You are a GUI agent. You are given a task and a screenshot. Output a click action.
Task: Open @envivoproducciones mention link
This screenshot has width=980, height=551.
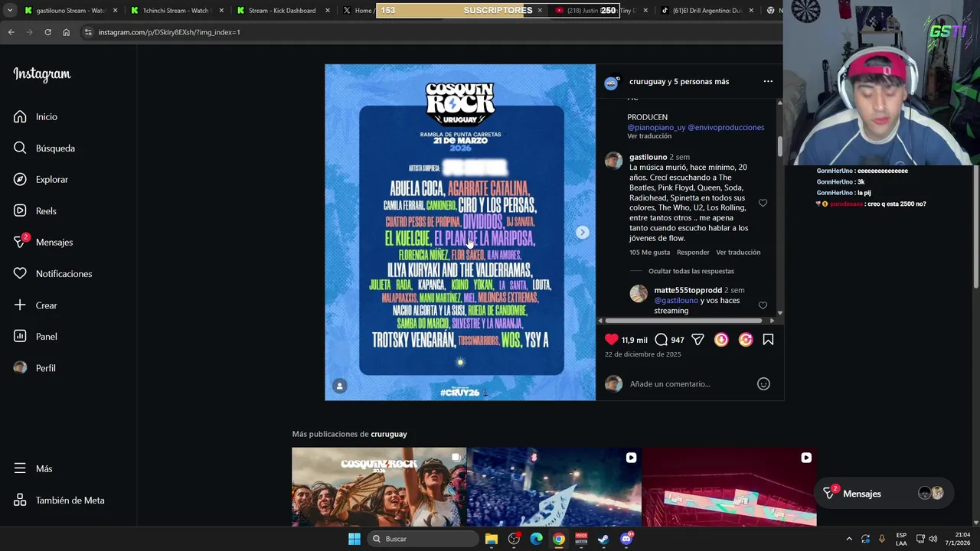(x=726, y=127)
